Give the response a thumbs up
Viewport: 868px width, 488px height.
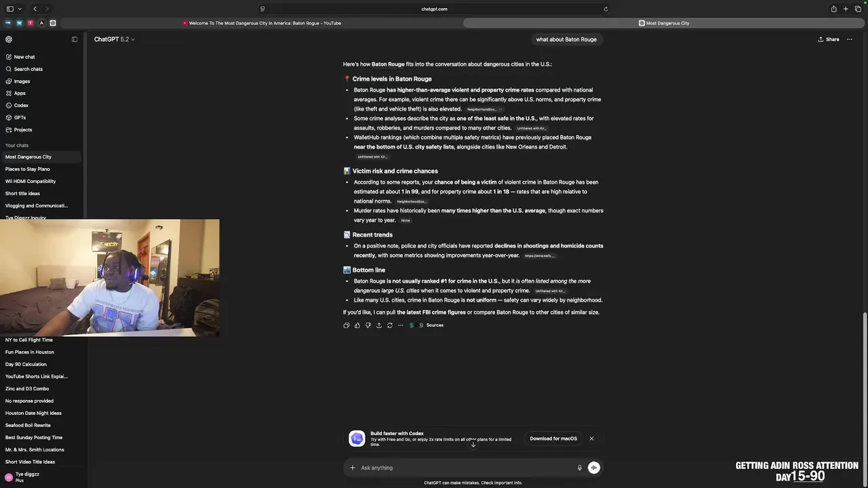[357, 325]
